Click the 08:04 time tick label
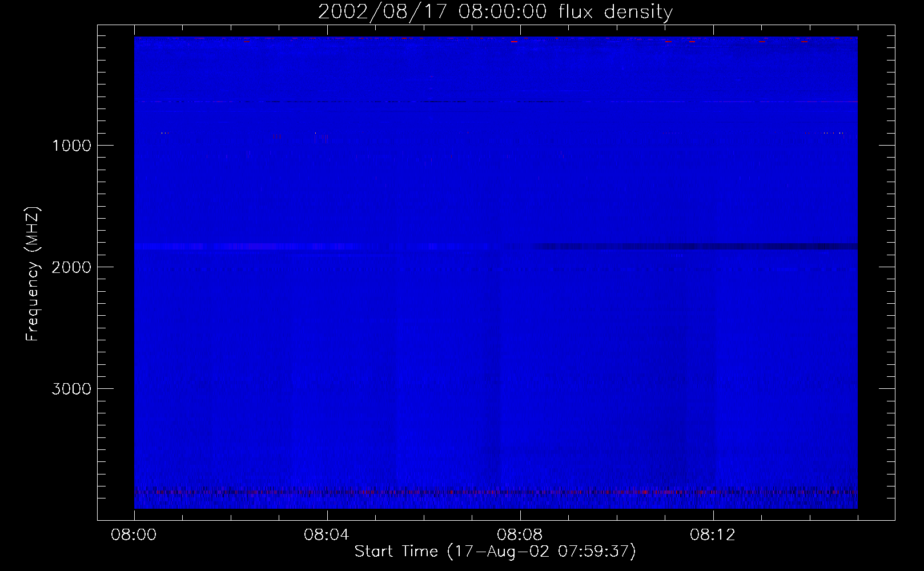The height and width of the screenshot is (571, 924). click(327, 535)
